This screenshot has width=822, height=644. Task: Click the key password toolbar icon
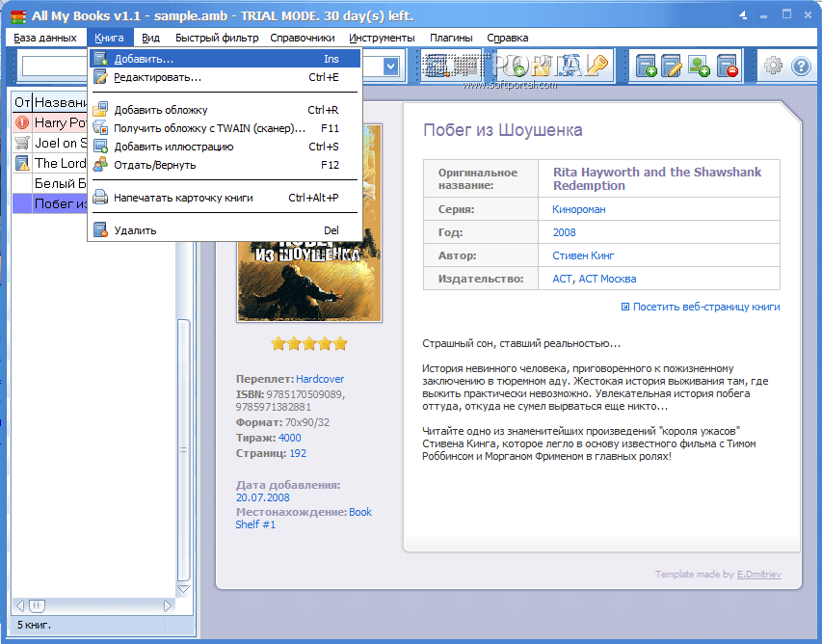click(x=597, y=65)
